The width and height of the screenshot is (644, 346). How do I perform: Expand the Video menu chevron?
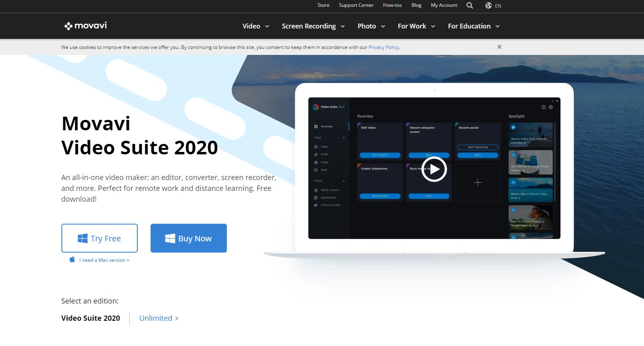(267, 26)
